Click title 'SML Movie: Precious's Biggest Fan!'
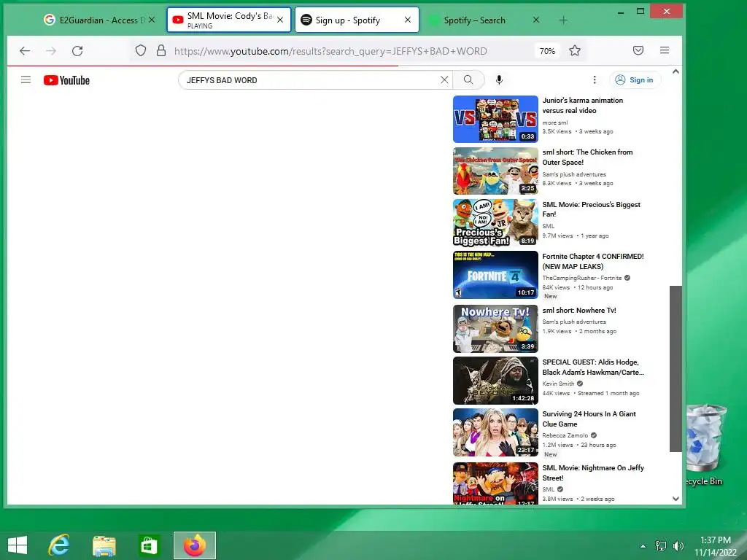This screenshot has width=747, height=560. click(x=591, y=209)
